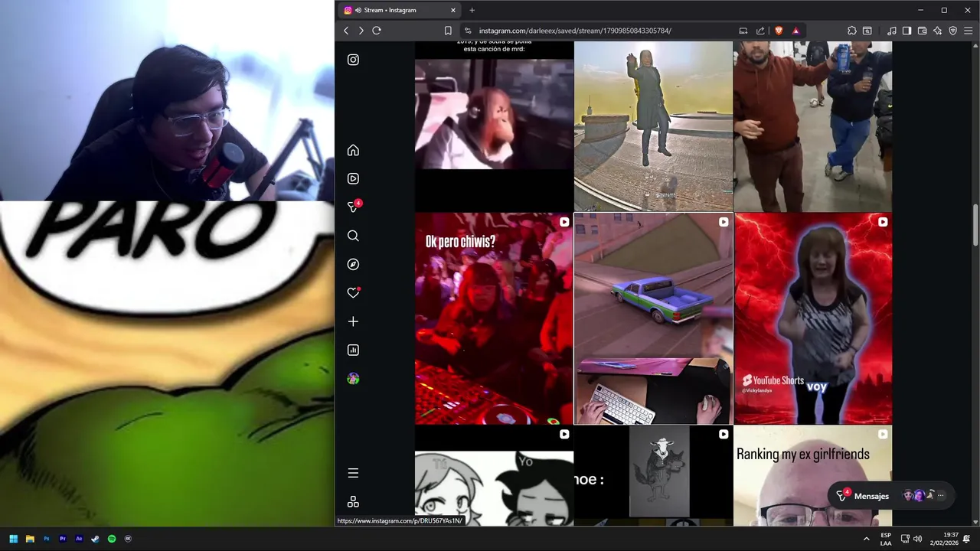The image size is (980, 551).
Task: Open the monkey with headphones reel
Action: [x=494, y=126]
